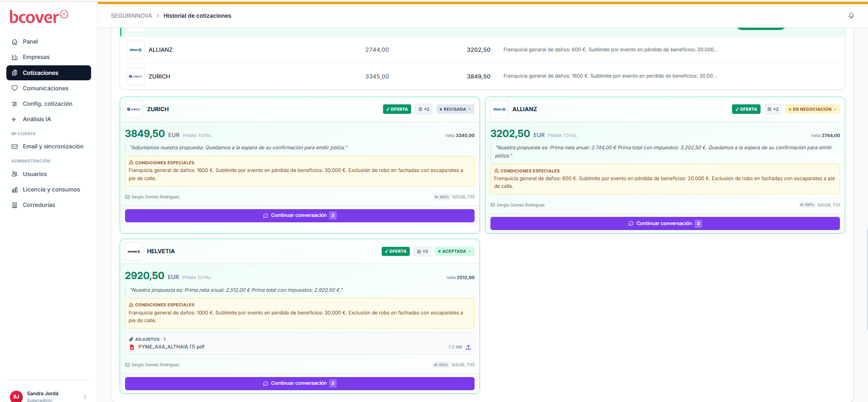Click the Condiciones Especiales box on the HELVETIA card
This screenshot has width=868, height=402.
(x=300, y=313)
